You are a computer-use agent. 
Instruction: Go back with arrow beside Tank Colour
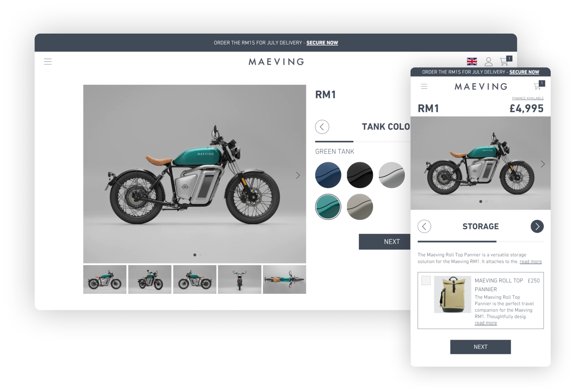click(322, 127)
